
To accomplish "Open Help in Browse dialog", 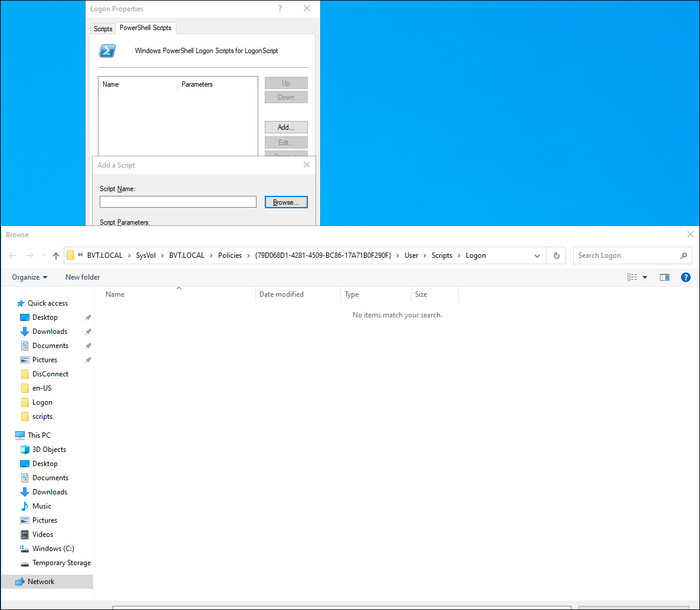I will tap(686, 277).
